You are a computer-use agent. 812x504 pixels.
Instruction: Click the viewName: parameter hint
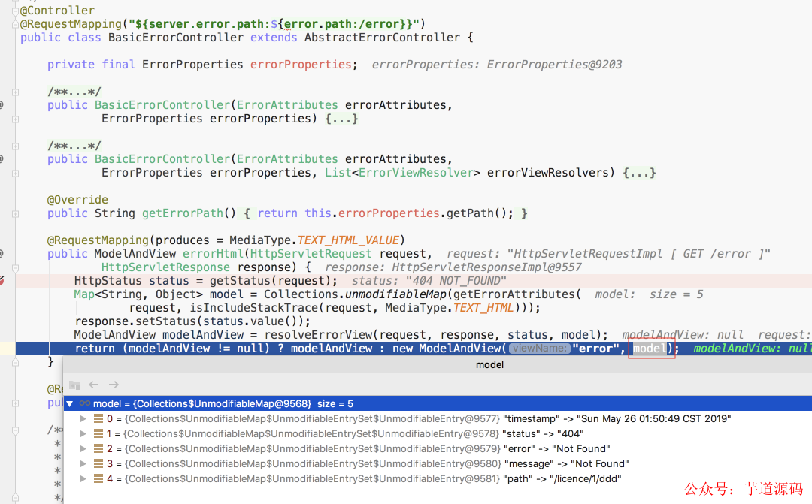click(539, 349)
